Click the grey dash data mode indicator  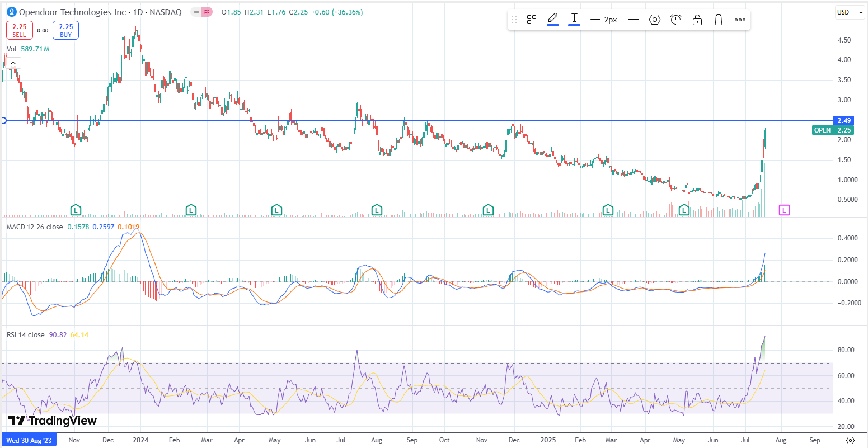click(196, 12)
